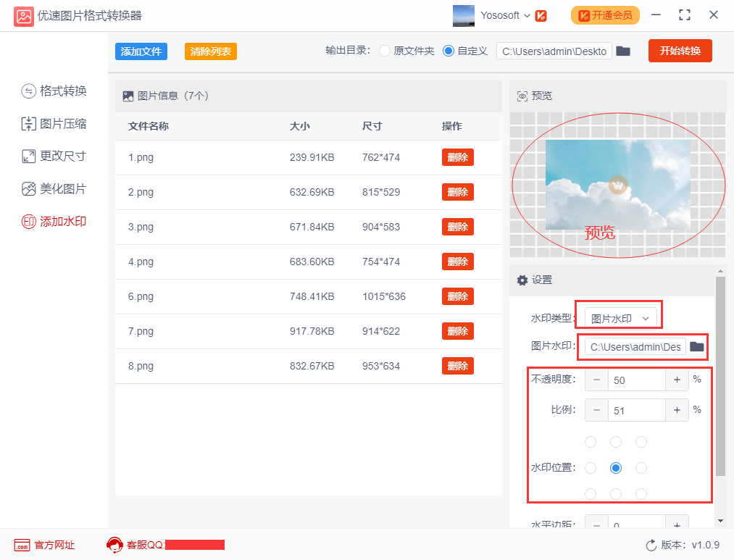The height and width of the screenshot is (560, 734).
Task: Delete 3.png using its 删除 button
Action: (456, 226)
